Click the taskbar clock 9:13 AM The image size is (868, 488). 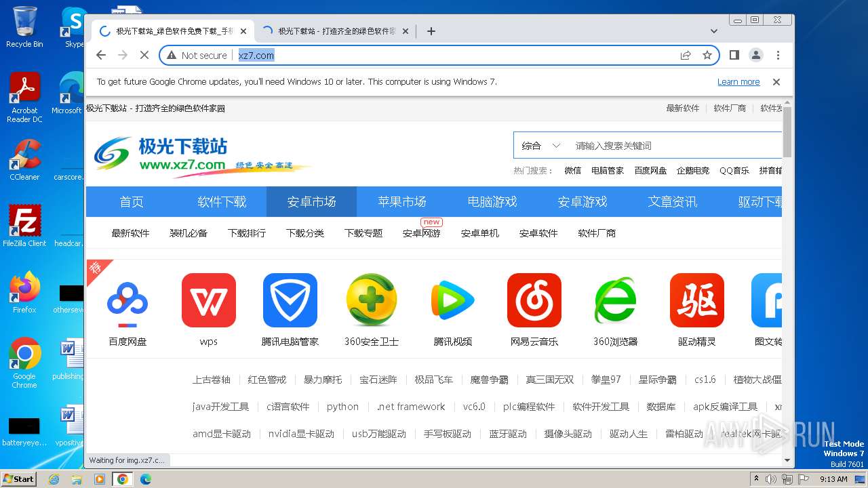(x=833, y=479)
